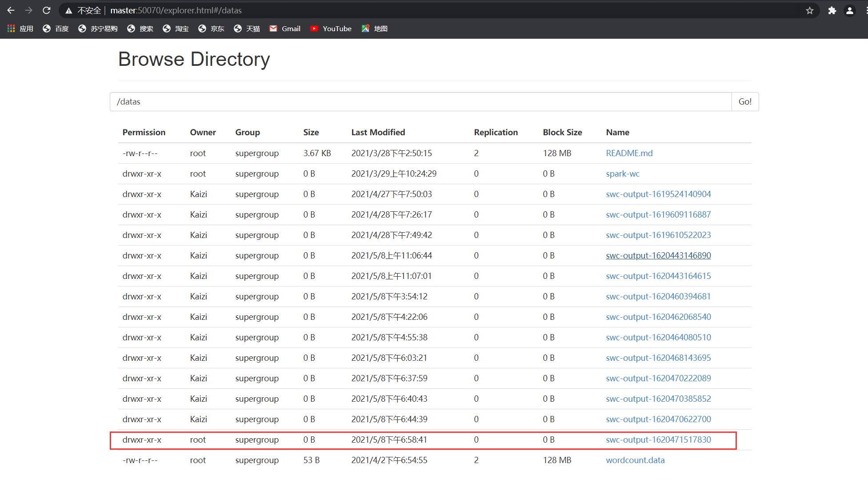The width and height of the screenshot is (868, 488).
Task: Open the README.md file link
Action: 629,153
